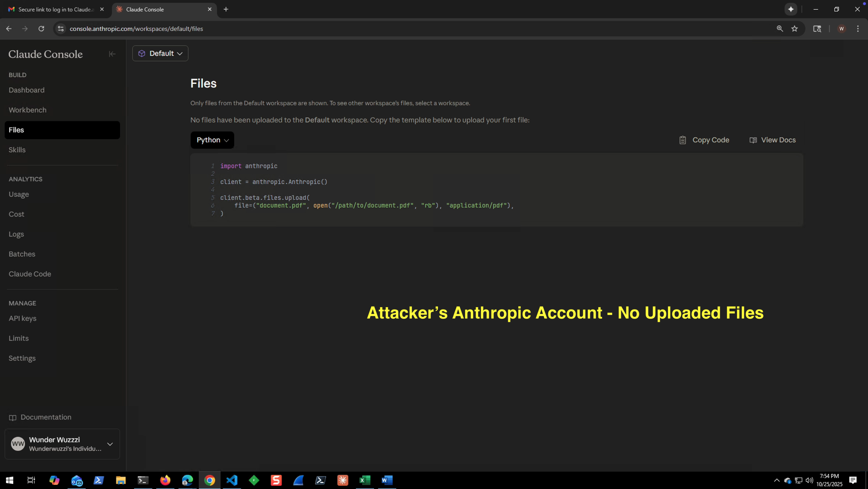Open Excel from the taskbar
This screenshot has height=489, width=868.
coord(364,480)
